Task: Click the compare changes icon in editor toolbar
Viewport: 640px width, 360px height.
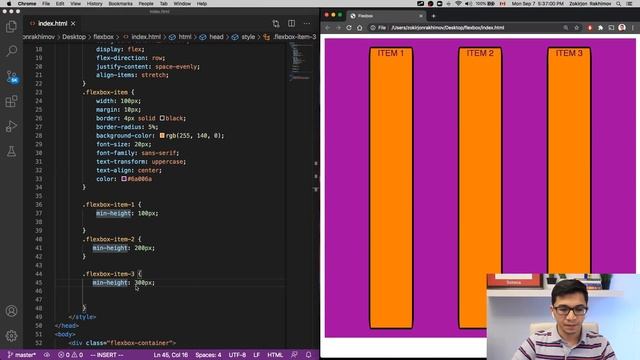Action: click(x=276, y=24)
